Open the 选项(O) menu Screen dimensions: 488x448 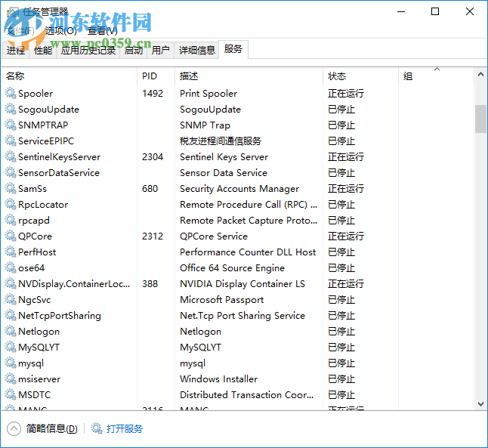(61, 30)
